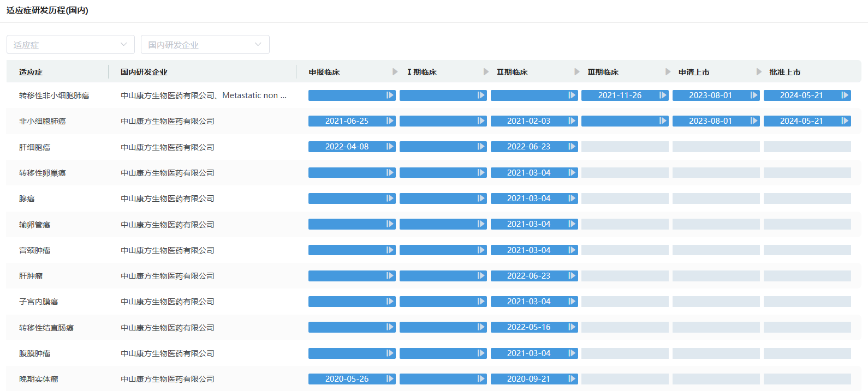The height and width of the screenshot is (391, 868).
Task: Click the 适应症研发历程(国内) section title
Action: [47, 10]
